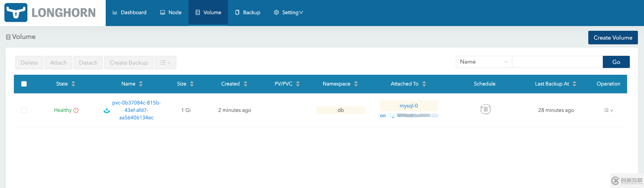The height and width of the screenshot is (188, 644).
Task: Click the search text input field
Action: (x=557, y=62)
